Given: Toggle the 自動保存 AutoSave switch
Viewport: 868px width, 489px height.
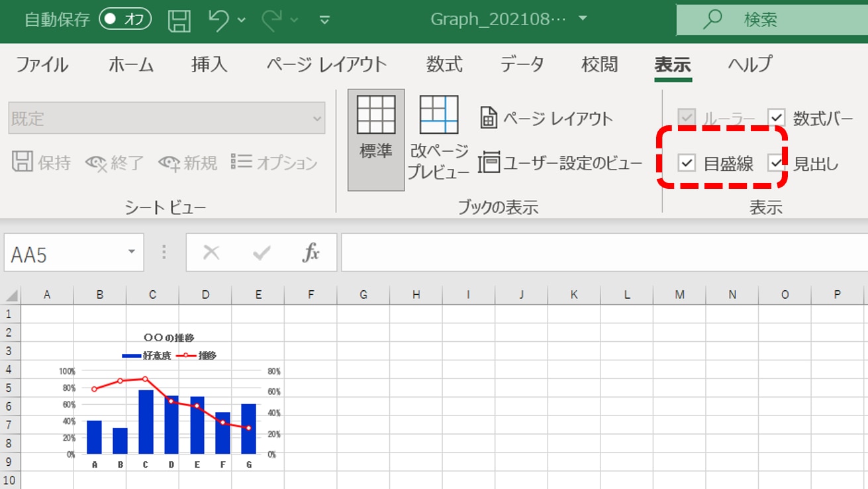Looking at the screenshot, I should pos(125,19).
